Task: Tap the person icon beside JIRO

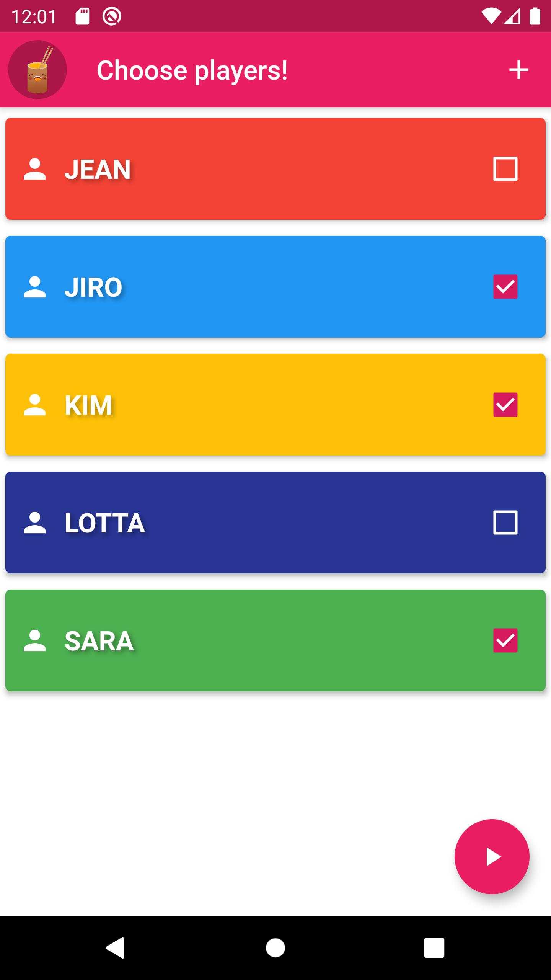Action: click(x=35, y=287)
